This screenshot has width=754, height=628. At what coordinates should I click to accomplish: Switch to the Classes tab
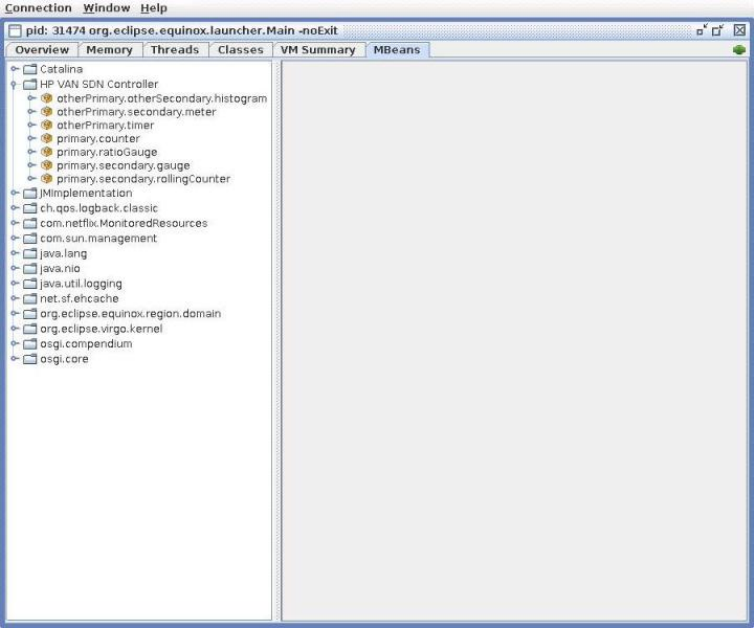point(240,50)
